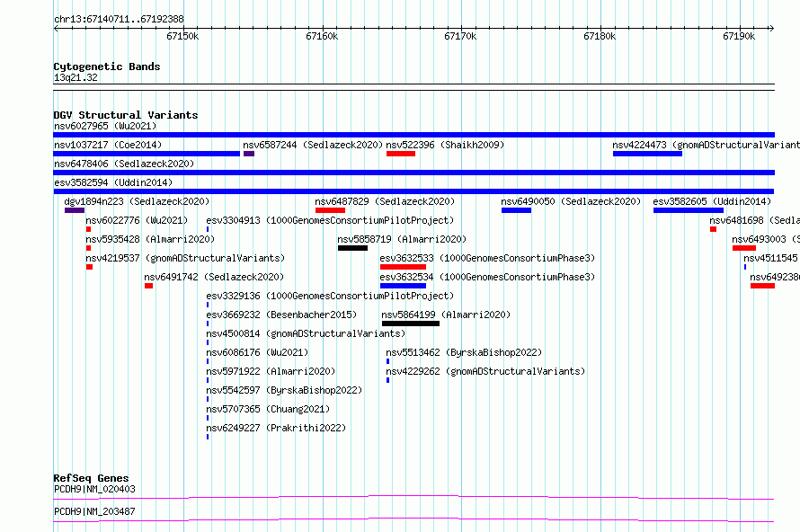Select nsv5971922 (Almarri2020) label
800x532 pixels.
click(271, 371)
